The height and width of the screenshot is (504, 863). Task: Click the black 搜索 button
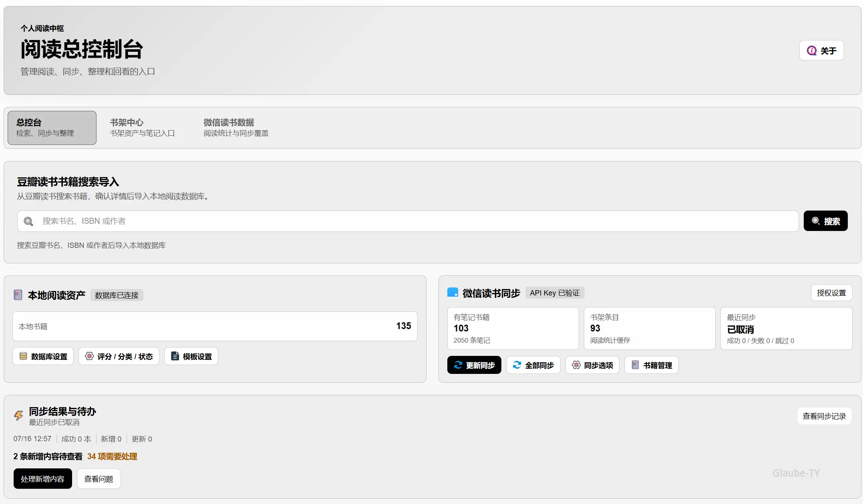825,221
